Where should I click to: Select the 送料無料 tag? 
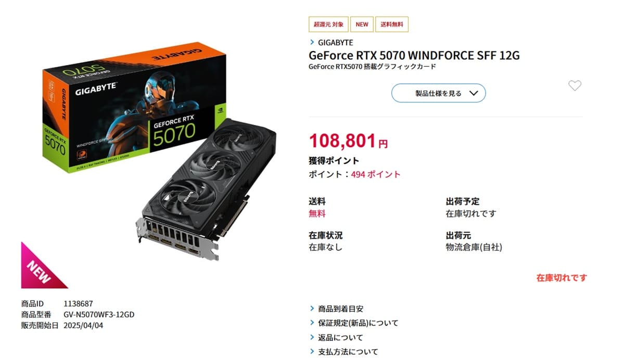click(392, 24)
